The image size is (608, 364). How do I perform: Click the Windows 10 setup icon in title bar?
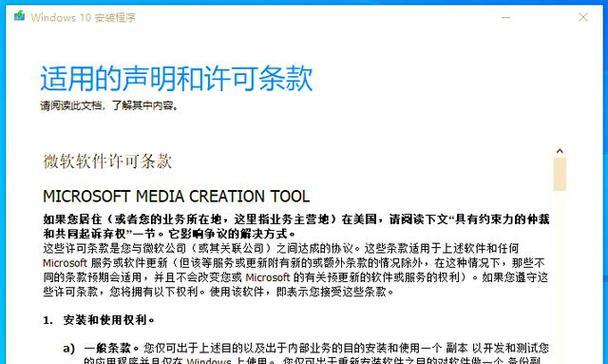click(x=19, y=16)
